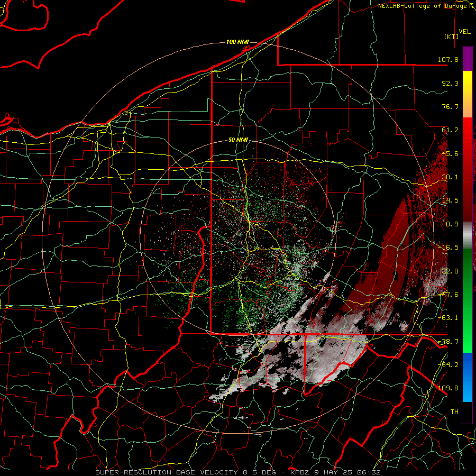This screenshot has height=476, width=476.
Task: Click the 14.5 velocity scale value
Action: tap(450, 200)
